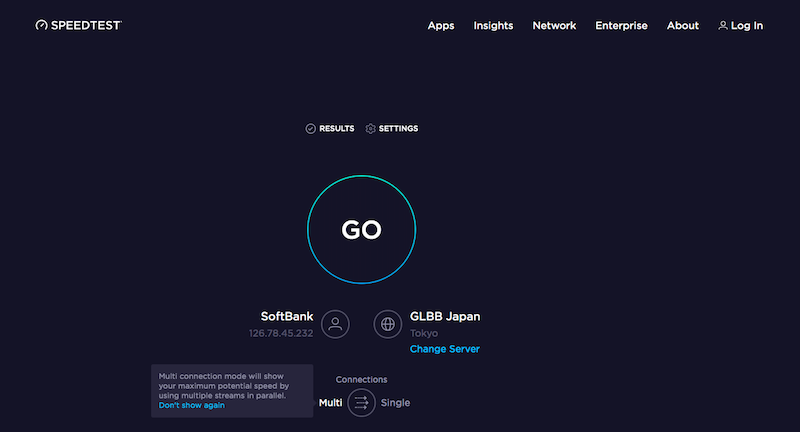Click the globe server icon

(x=388, y=324)
